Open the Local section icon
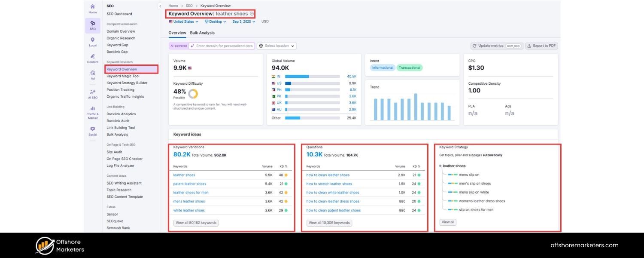Image resolution: width=644 pixels, height=258 pixels. tap(93, 40)
